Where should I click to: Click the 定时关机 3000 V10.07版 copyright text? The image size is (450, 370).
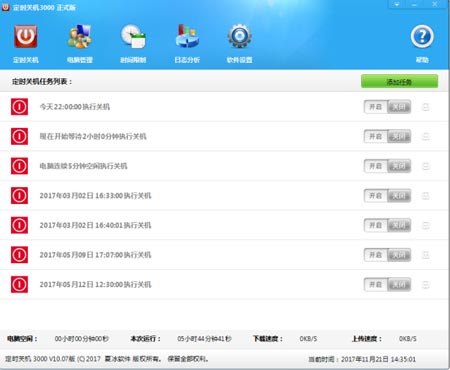point(107,359)
